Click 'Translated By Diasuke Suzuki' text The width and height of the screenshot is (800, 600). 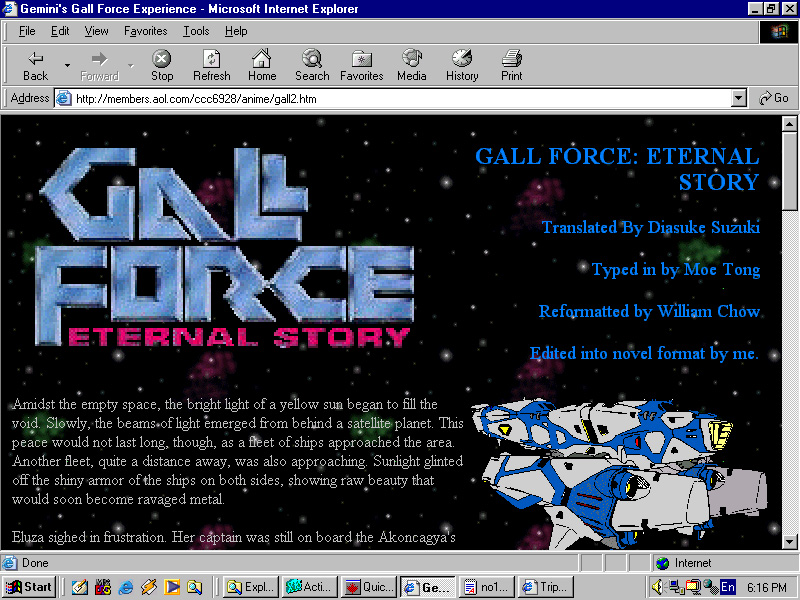coord(651,228)
